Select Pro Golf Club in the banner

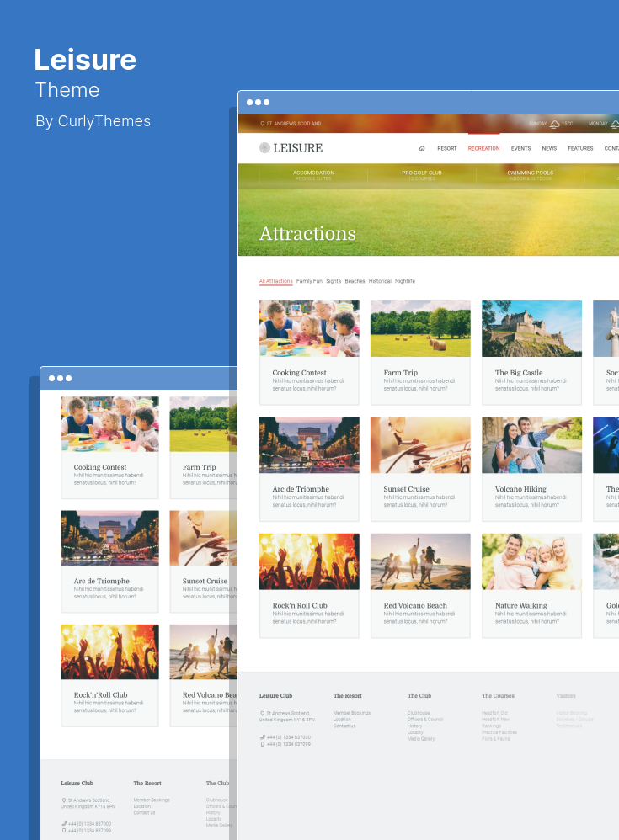click(422, 175)
